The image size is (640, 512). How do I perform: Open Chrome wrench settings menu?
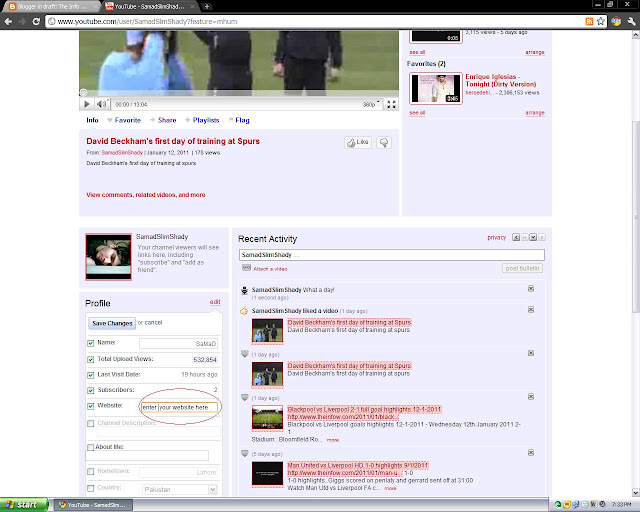coord(631,21)
